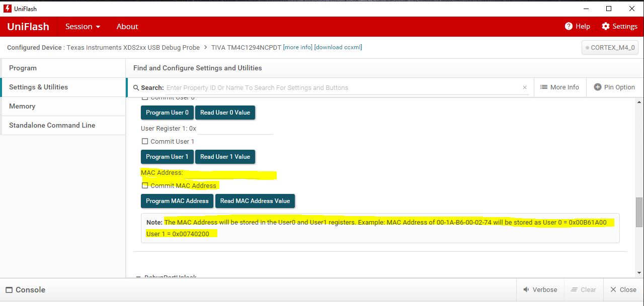Screen dimensions: 644x306
Task: Select the CORTEX_M4_0 core button
Action: coord(610,48)
